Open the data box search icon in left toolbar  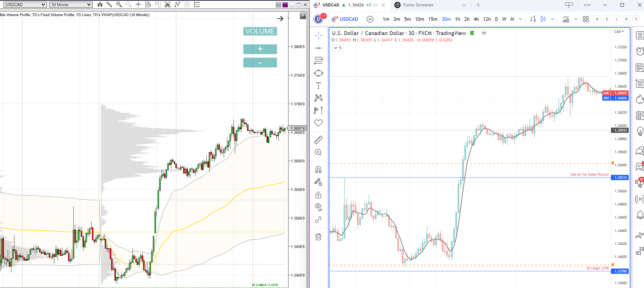(x=148, y=5)
